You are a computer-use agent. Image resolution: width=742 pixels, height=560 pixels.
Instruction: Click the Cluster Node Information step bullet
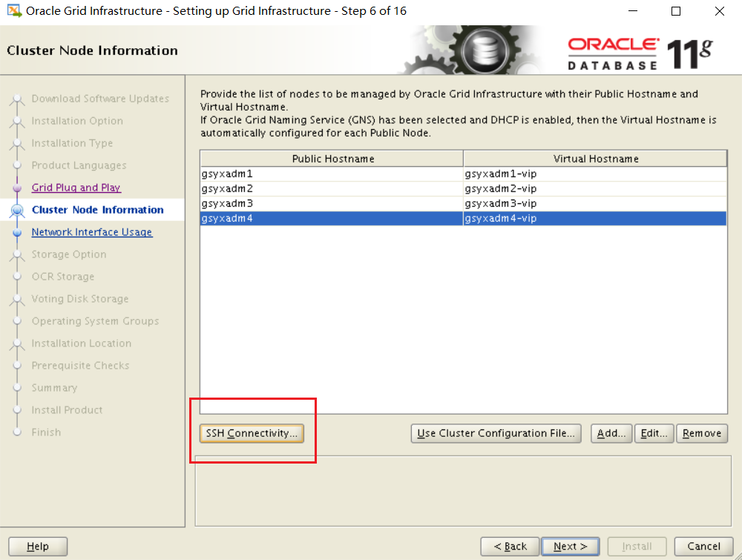(17, 210)
